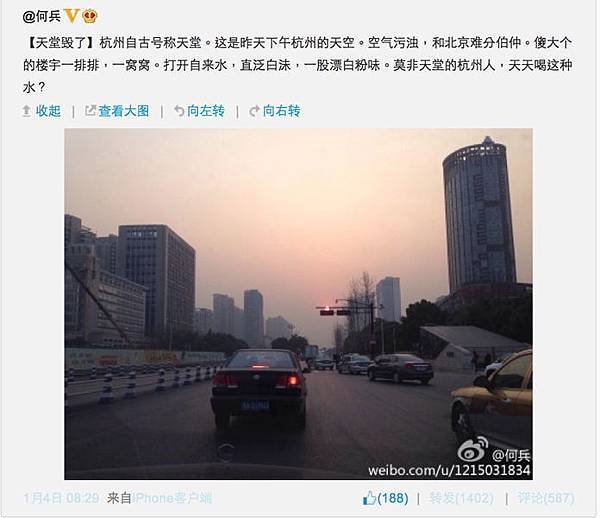Click the weibo.com/u/1215031834 watermark text
Image resolution: width=600 pixels, height=518 pixels.
[x=449, y=470]
